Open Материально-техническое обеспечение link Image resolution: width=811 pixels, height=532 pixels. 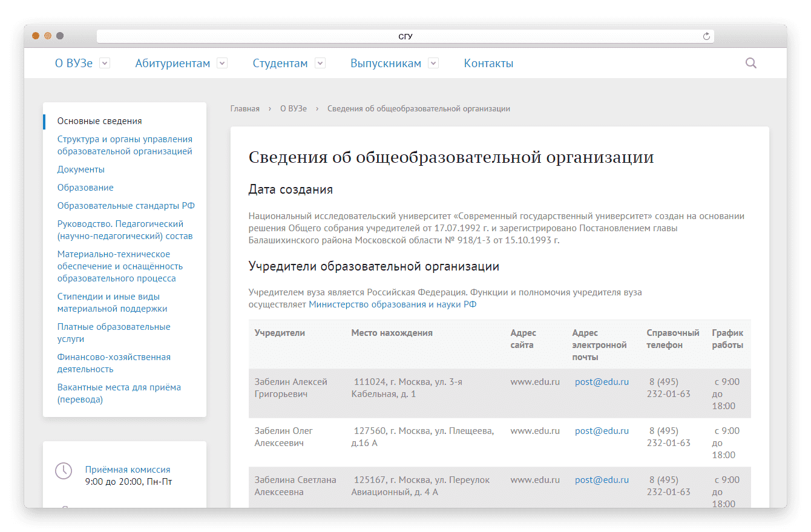(x=120, y=266)
